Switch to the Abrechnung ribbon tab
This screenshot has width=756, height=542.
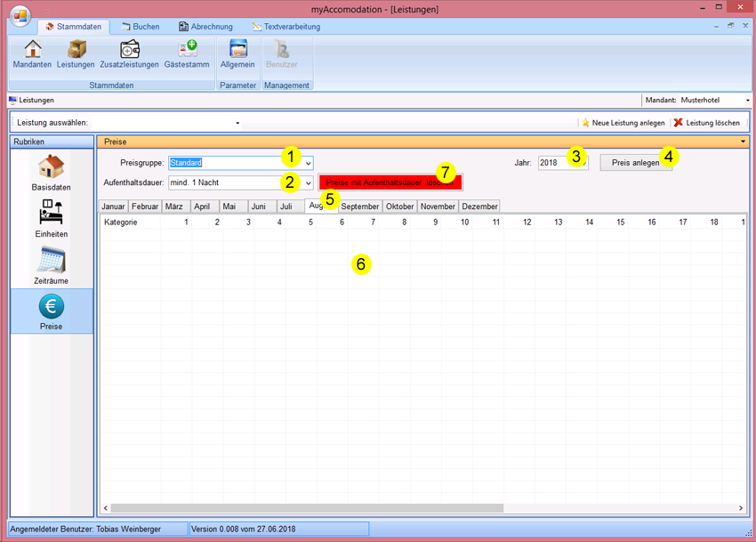point(205,27)
